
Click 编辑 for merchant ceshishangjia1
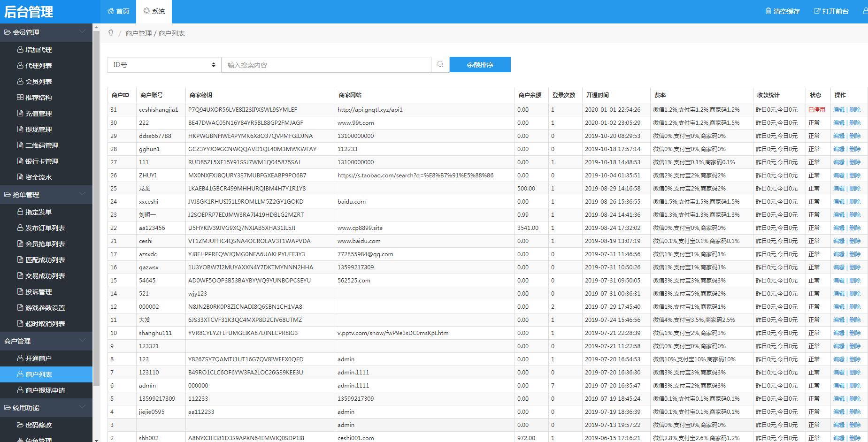[x=839, y=109]
